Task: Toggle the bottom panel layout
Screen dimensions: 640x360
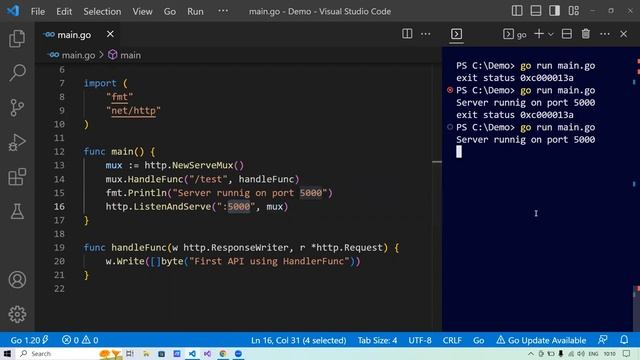Action: pos(536,11)
